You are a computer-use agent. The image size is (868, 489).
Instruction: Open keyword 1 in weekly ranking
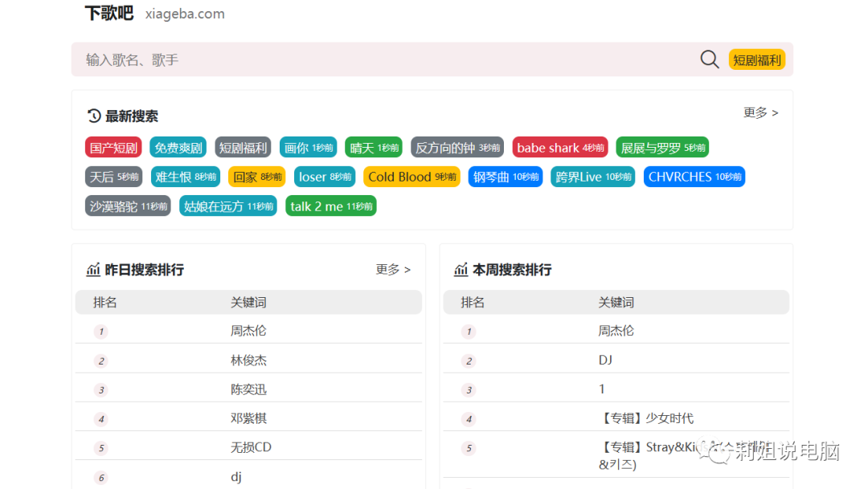[602, 389]
